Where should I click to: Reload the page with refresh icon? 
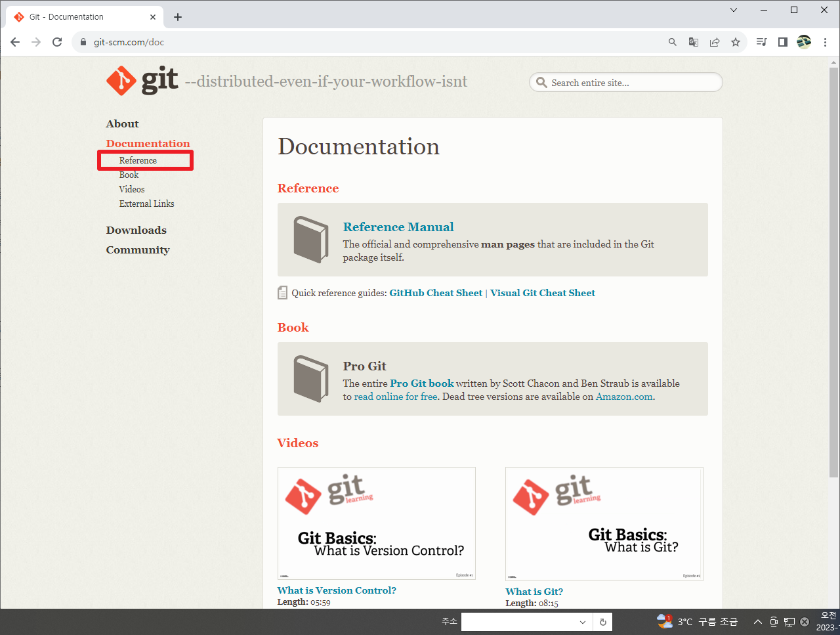pos(57,42)
